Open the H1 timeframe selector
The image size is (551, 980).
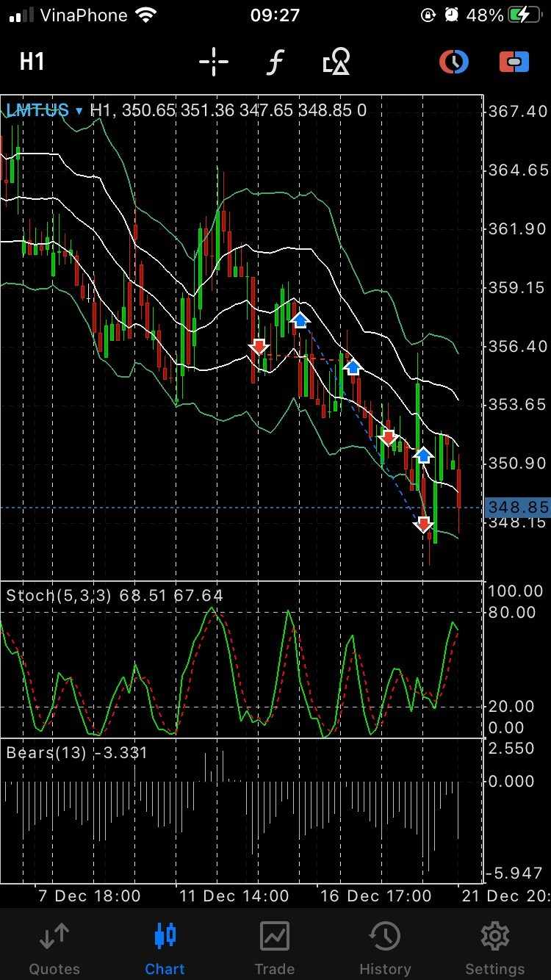point(32,62)
